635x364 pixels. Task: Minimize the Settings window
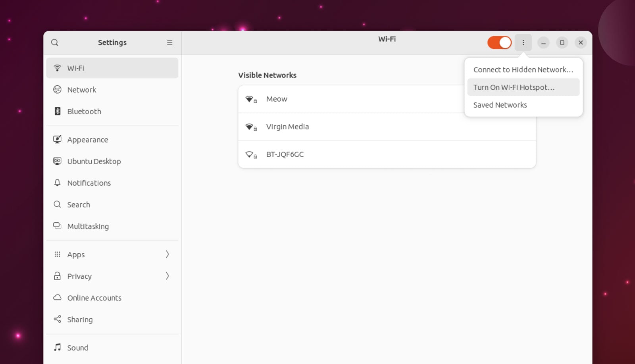[x=543, y=42]
